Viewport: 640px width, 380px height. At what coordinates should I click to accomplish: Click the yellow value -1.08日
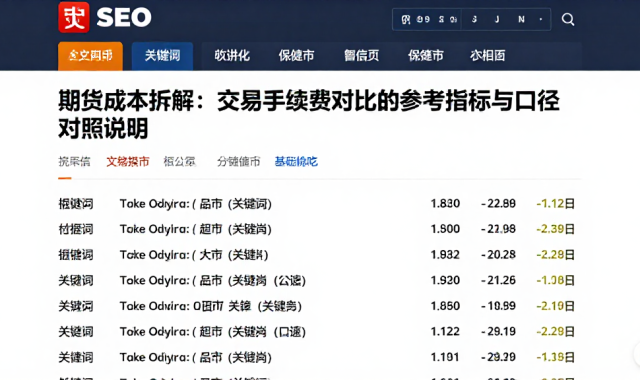556,280
